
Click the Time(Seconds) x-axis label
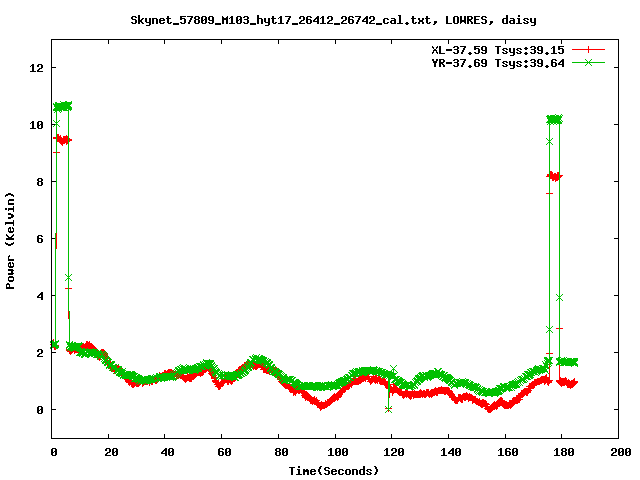click(x=334, y=471)
